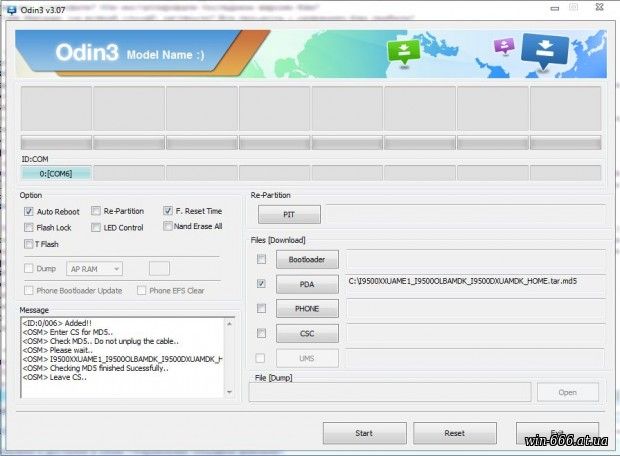Image resolution: width=620 pixels, height=456 pixels.
Task: Click log line "<ID:0/006> Added!!"
Action: point(57,323)
